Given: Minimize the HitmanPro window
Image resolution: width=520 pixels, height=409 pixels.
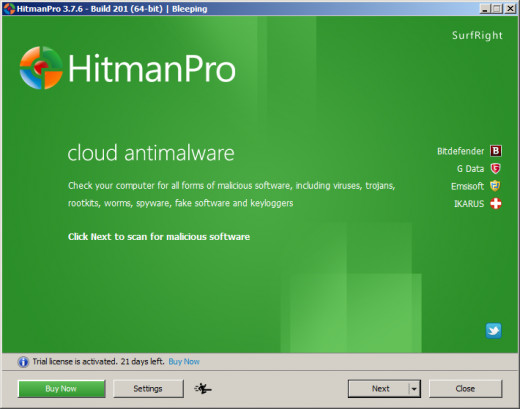Looking at the screenshot, I should pyautogui.click(x=485, y=9).
